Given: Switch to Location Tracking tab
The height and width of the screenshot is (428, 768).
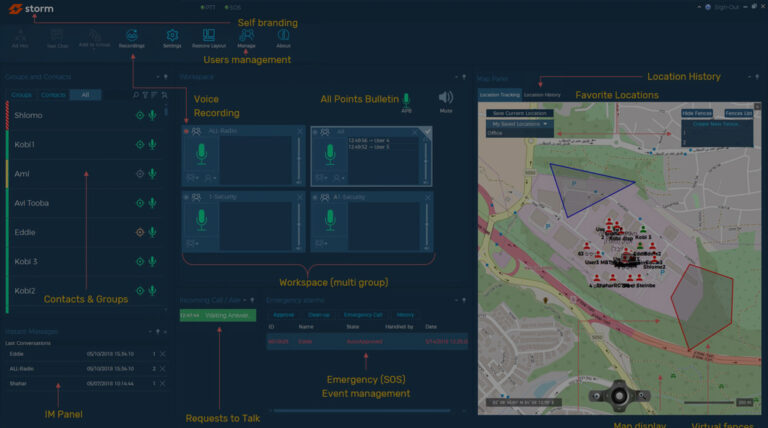Looking at the screenshot, I should pyautogui.click(x=500, y=95).
